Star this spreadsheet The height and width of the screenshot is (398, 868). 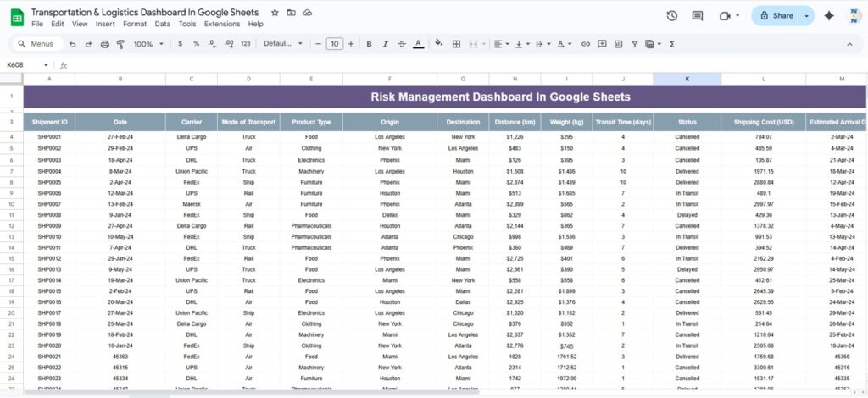(275, 12)
